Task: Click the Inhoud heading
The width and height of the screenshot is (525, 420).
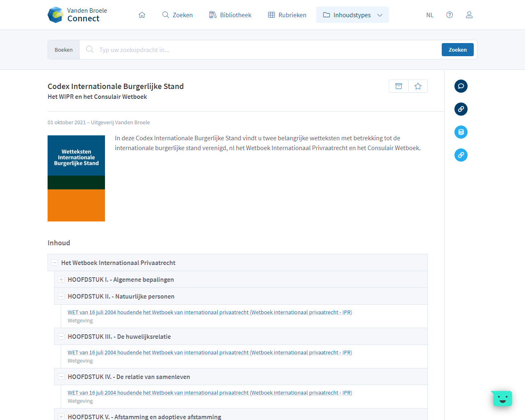Action: tap(59, 243)
